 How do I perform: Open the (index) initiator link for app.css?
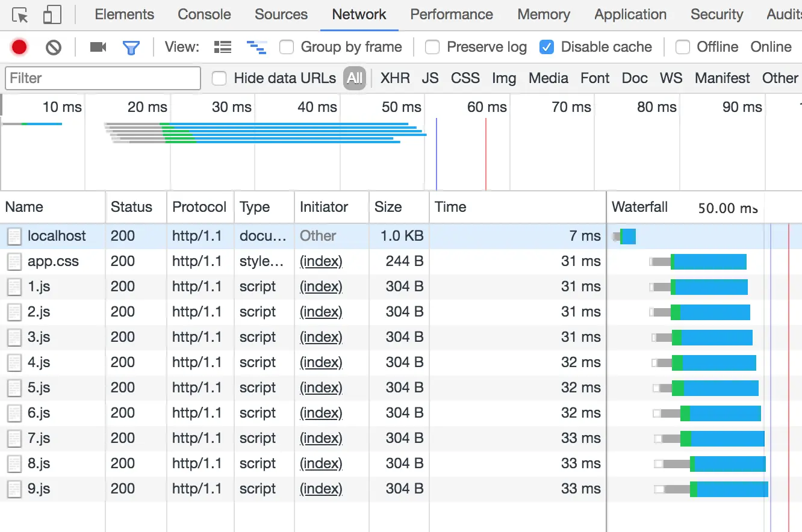pyautogui.click(x=321, y=262)
